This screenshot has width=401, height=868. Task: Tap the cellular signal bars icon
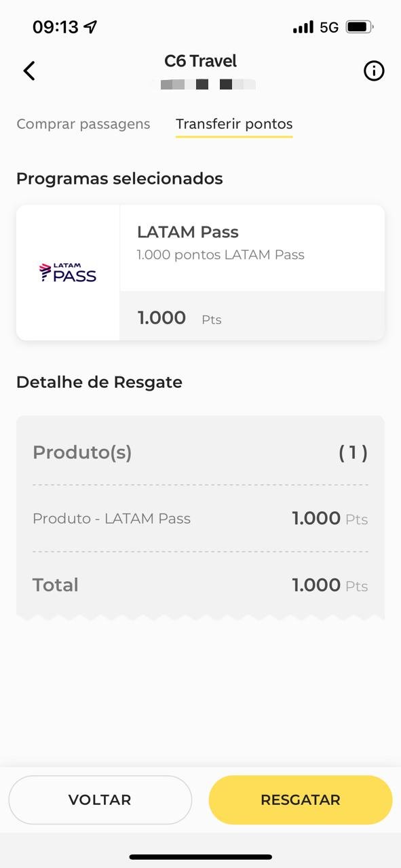[x=303, y=27]
